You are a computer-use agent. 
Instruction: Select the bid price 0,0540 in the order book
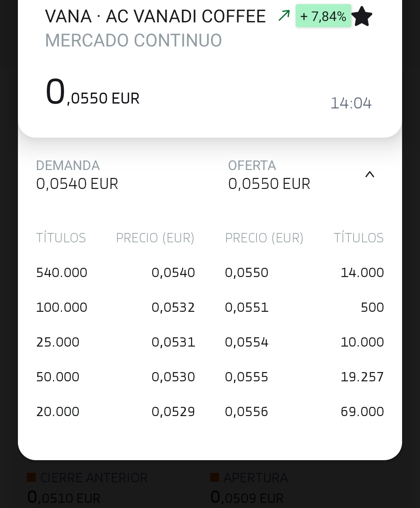(173, 273)
